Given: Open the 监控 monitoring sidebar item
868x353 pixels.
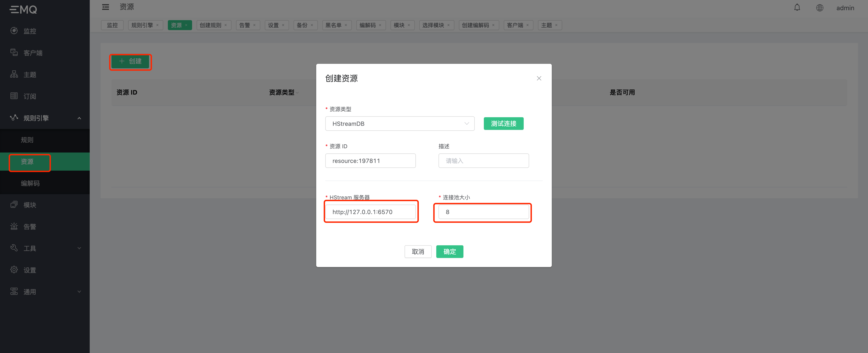Looking at the screenshot, I should [30, 31].
